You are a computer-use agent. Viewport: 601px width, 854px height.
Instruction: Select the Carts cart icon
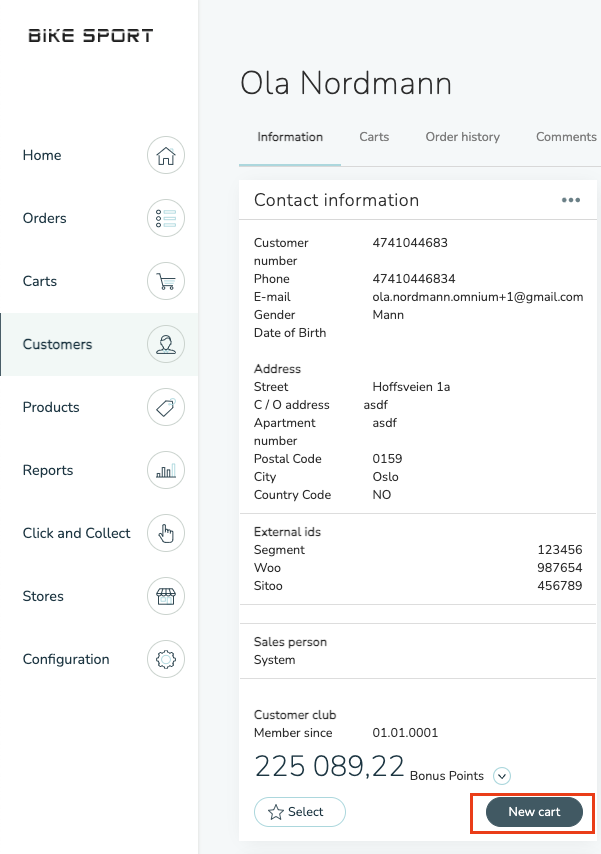click(x=166, y=281)
